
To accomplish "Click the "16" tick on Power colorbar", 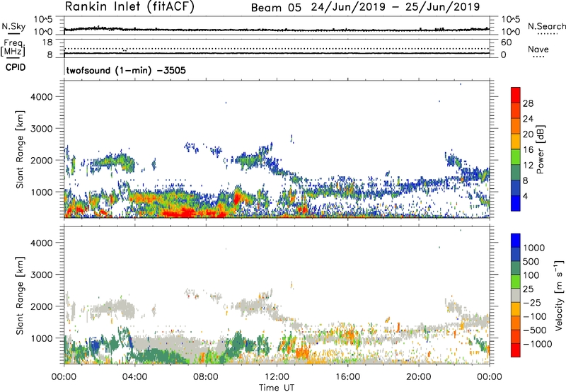I will click(x=528, y=150).
